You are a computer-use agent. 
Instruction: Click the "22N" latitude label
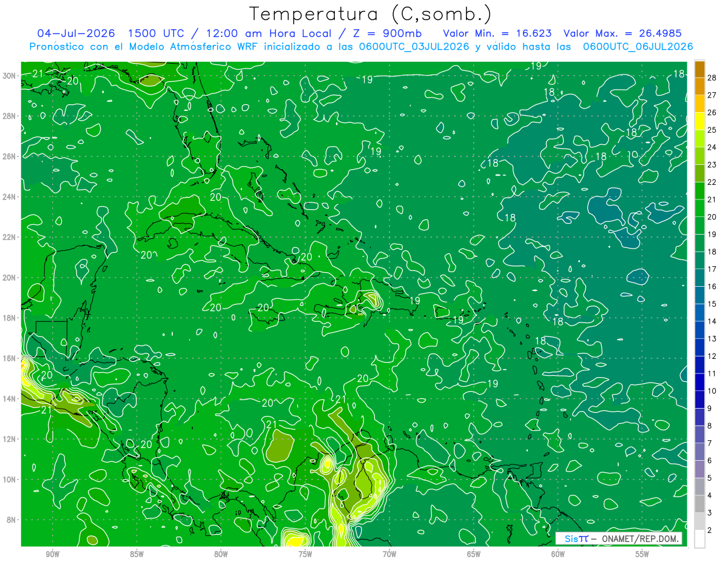pyautogui.click(x=9, y=237)
